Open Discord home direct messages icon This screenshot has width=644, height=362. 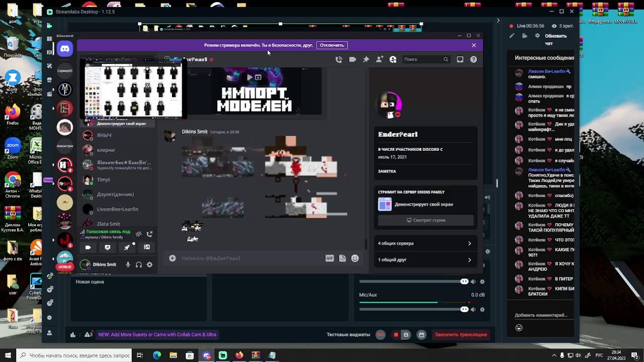pos(65,49)
